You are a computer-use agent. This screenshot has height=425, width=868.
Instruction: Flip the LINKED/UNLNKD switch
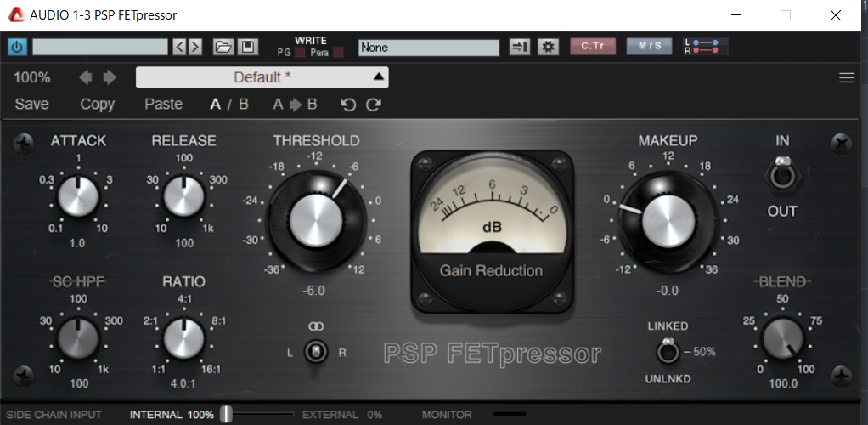668,351
